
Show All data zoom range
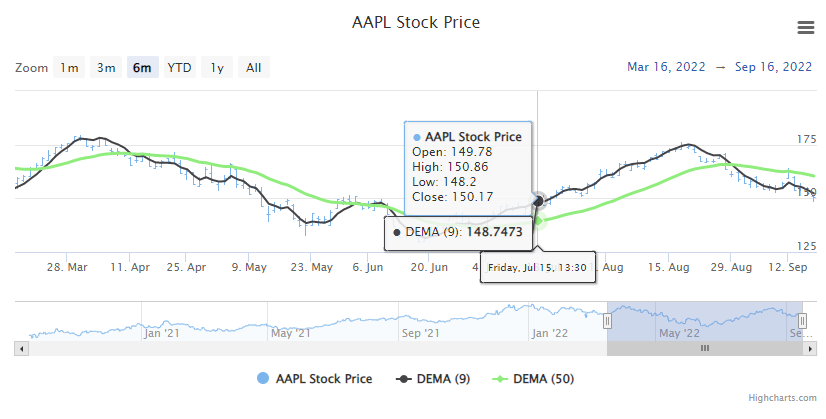click(253, 68)
